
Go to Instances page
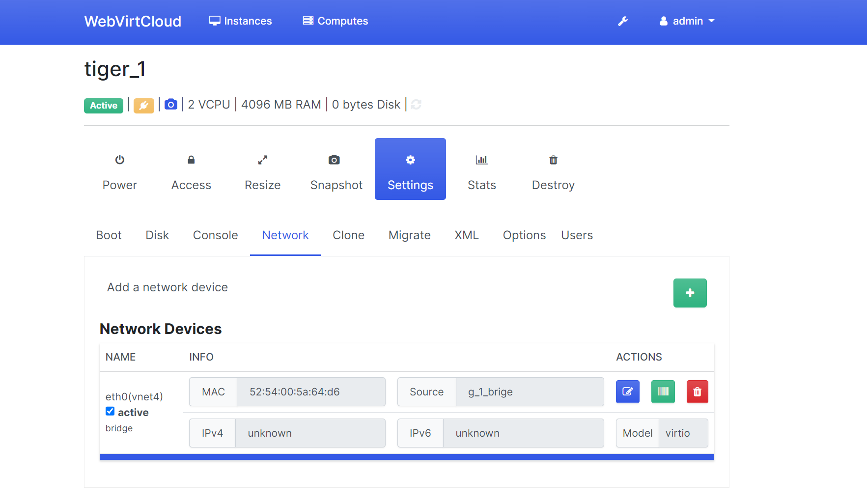click(x=240, y=21)
